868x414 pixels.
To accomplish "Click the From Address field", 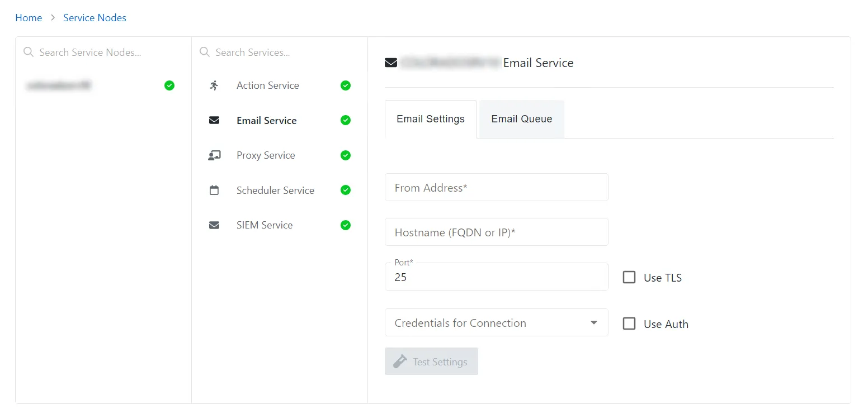I will tap(497, 187).
